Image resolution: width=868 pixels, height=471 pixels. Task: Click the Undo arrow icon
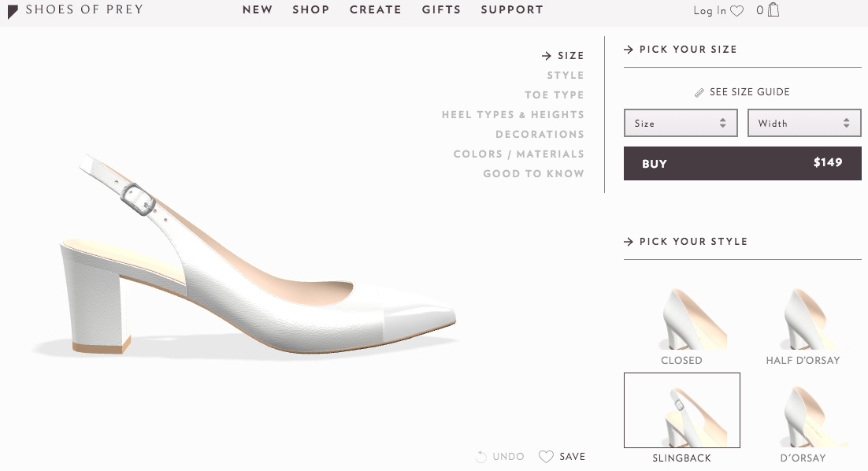tap(481, 457)
